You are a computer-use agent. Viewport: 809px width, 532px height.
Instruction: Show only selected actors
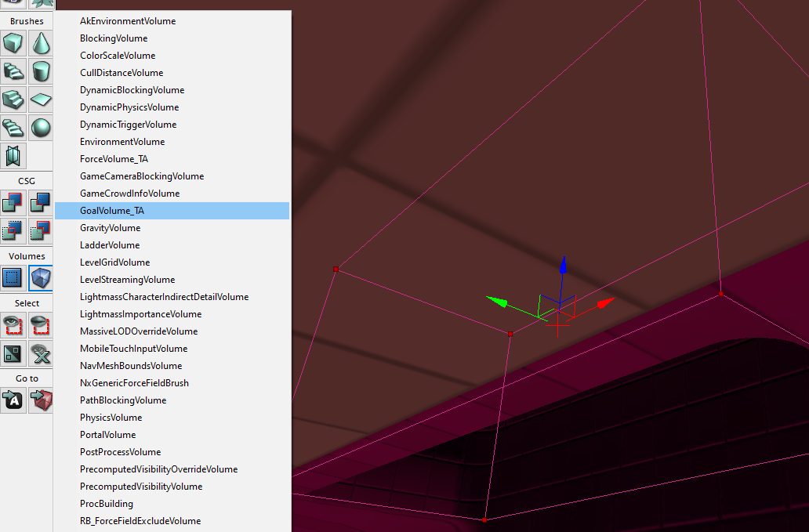(13, 325)
